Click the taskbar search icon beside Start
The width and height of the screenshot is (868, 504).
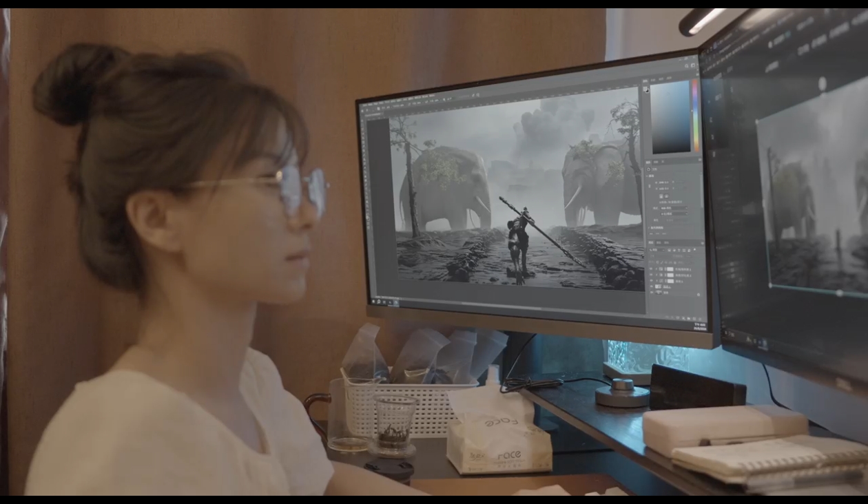click(x=379, y=302)
